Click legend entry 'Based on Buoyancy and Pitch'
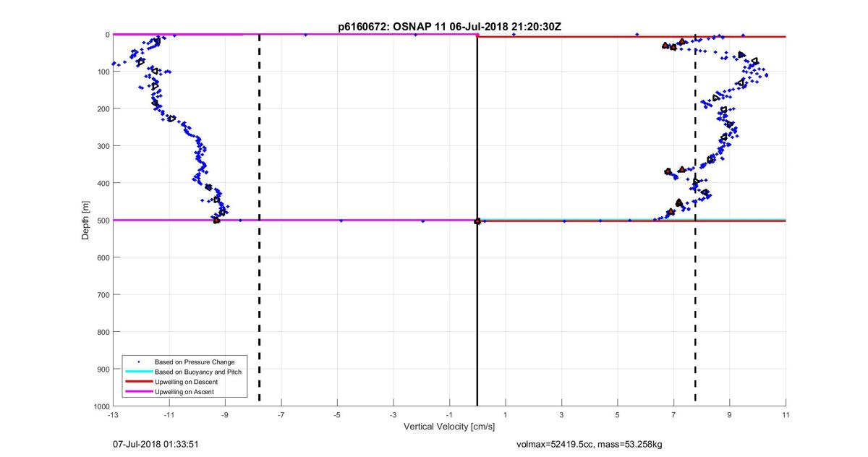The width and height of the screenshot is (868, 457). tap(198, 372)
